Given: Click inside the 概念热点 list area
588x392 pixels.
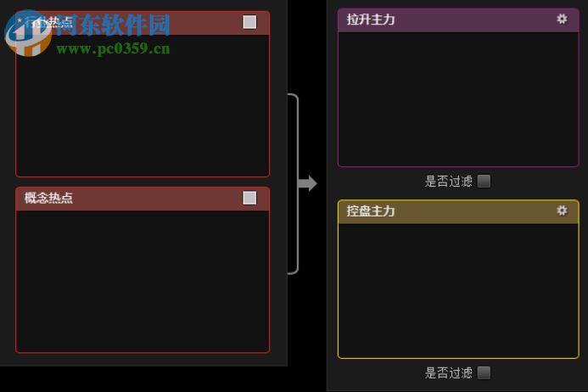Looking at the screenshot, I should pyautogui.click(x=143, y=281).
